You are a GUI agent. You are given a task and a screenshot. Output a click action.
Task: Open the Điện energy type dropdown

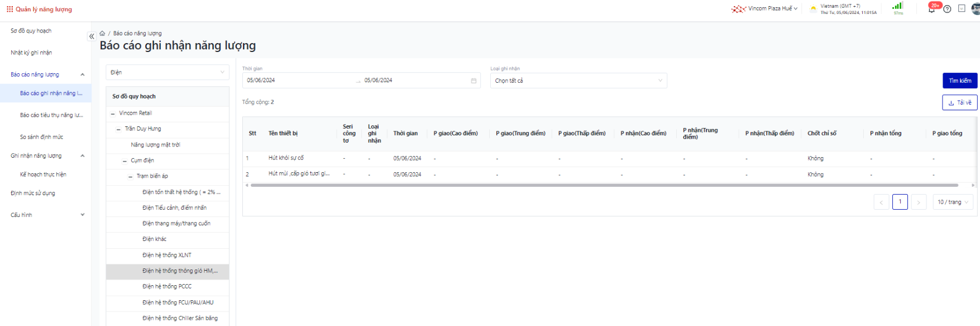pyautogui.click(x=167, y=72)
